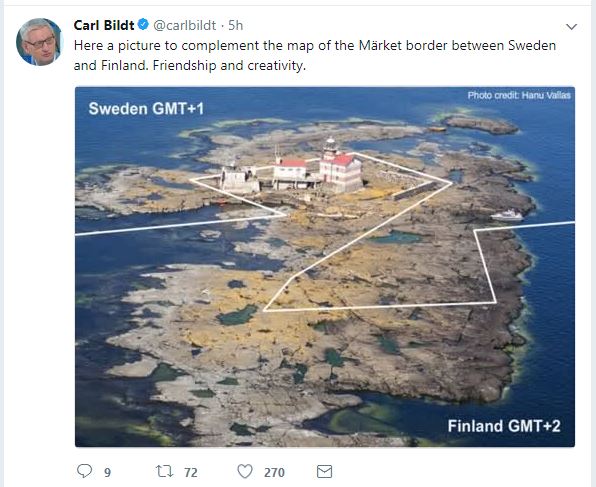Open Carl Bildt's profile avatar

39,42
